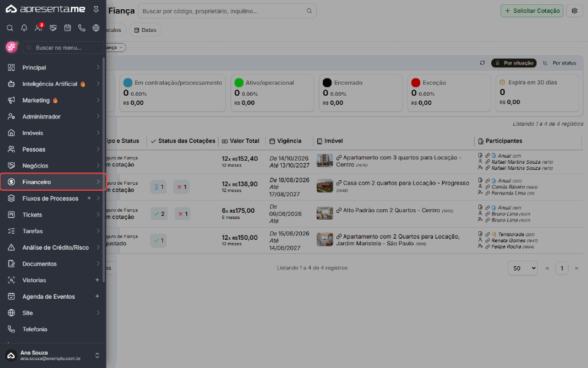Open Análise de Crédito/Risco in sidebar

[53, 247]
